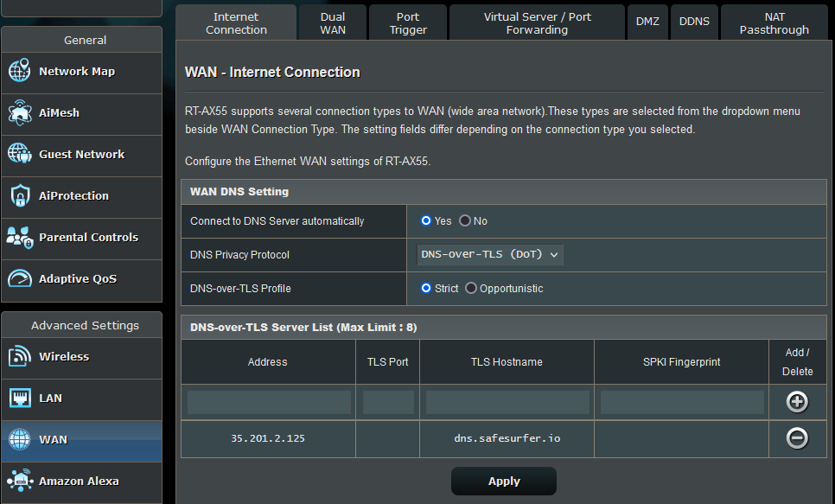Open AiProtection menu label

pos(73,196)
